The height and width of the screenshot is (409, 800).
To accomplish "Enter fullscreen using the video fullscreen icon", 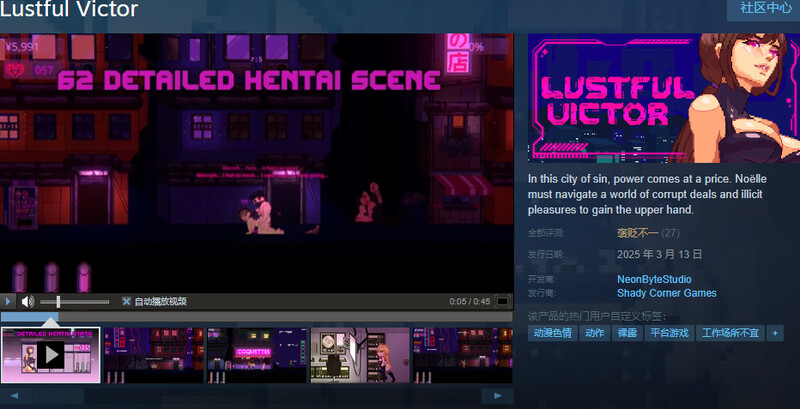I will (x=503, y=301).
